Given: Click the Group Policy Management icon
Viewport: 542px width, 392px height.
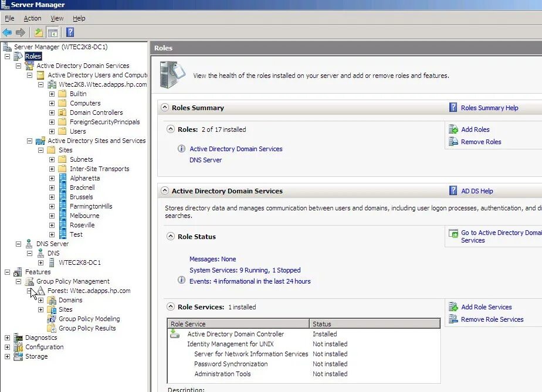Looking at the screenshot, I should tap(29, 281).
